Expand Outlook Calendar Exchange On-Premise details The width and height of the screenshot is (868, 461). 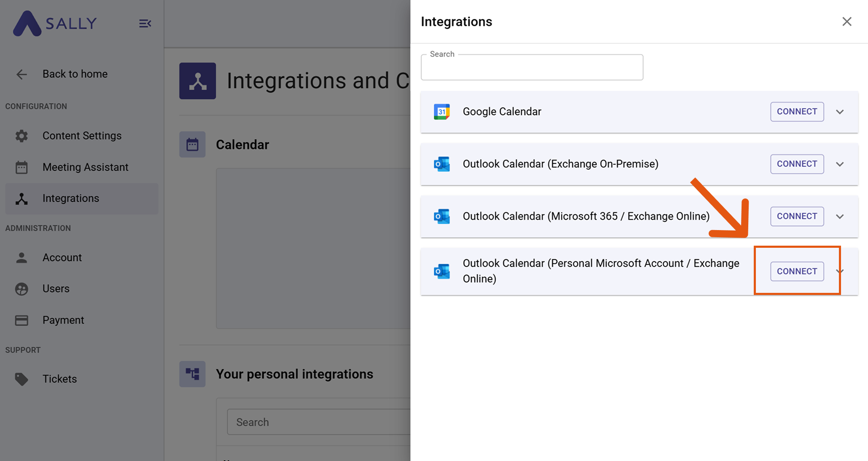pyautogui.click(x=840, y=164)
